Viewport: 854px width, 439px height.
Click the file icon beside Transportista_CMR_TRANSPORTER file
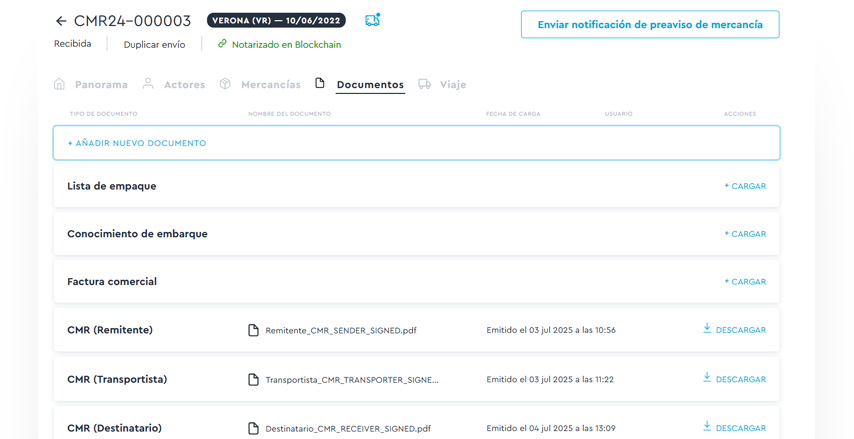254,380
